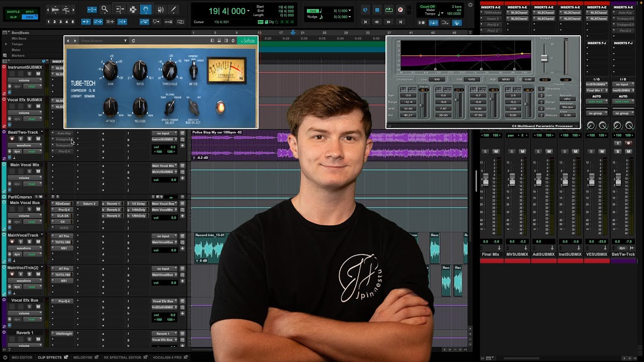
Task: Click the tempo conductor icon
Action: 457,23
